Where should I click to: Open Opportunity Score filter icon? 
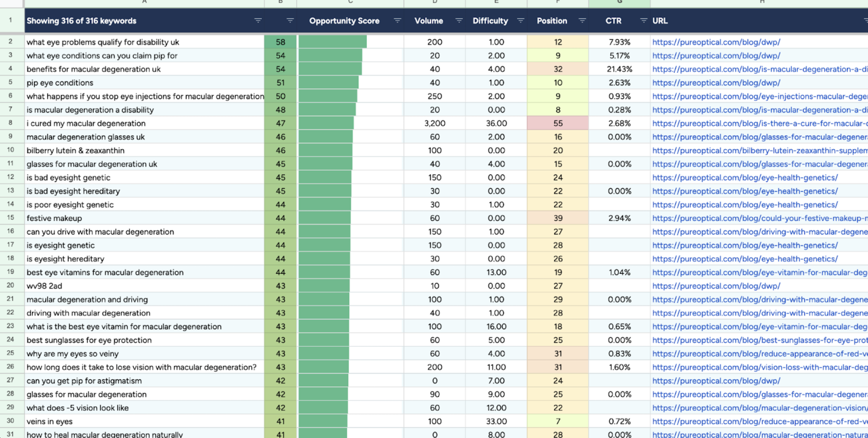[x=397, y=21]
